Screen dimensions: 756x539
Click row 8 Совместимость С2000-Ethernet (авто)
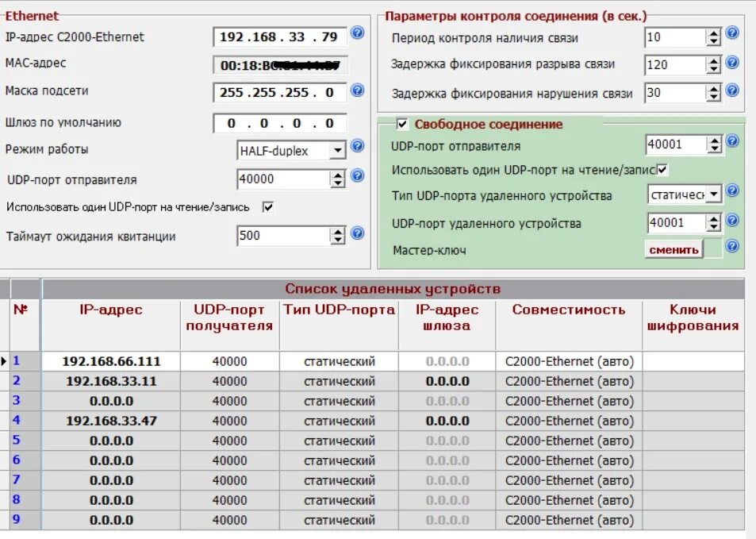coord(569,500)
